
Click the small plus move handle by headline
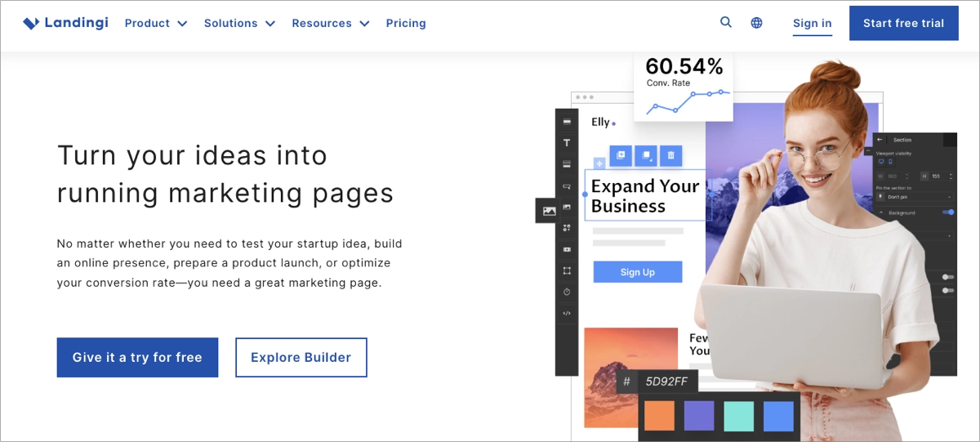coord(599,163)
